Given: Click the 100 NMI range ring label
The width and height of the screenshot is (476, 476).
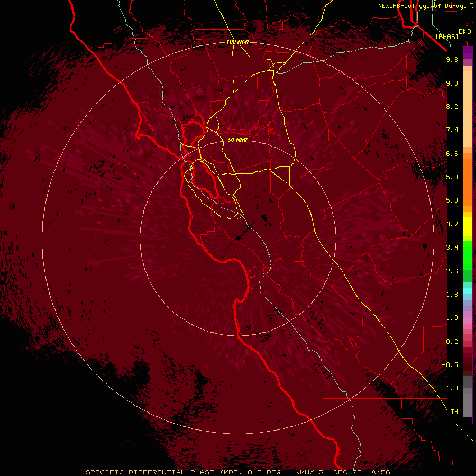Looking at the screenshot, I should tap(237, 42).
